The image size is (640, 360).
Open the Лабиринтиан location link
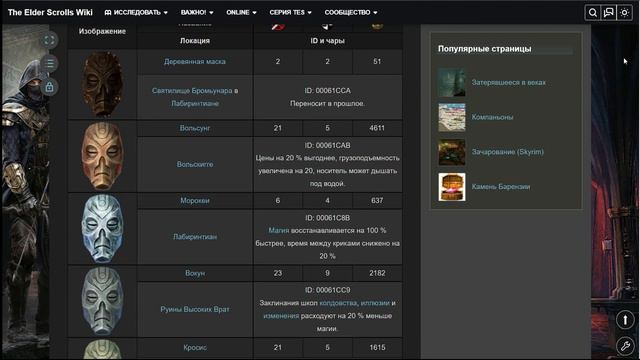coord(195,237)
